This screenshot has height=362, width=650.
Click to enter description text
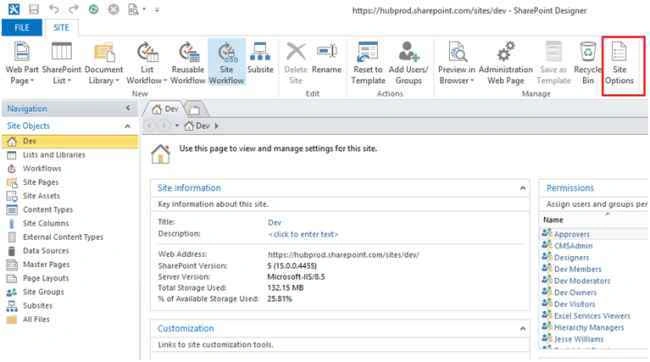303,234
